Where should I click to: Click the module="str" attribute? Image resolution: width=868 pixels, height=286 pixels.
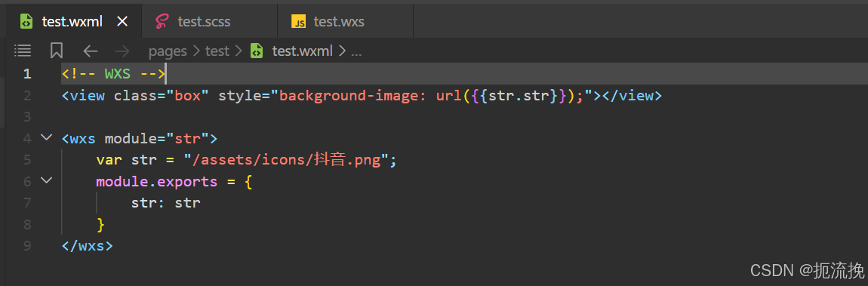pos(157,138)
